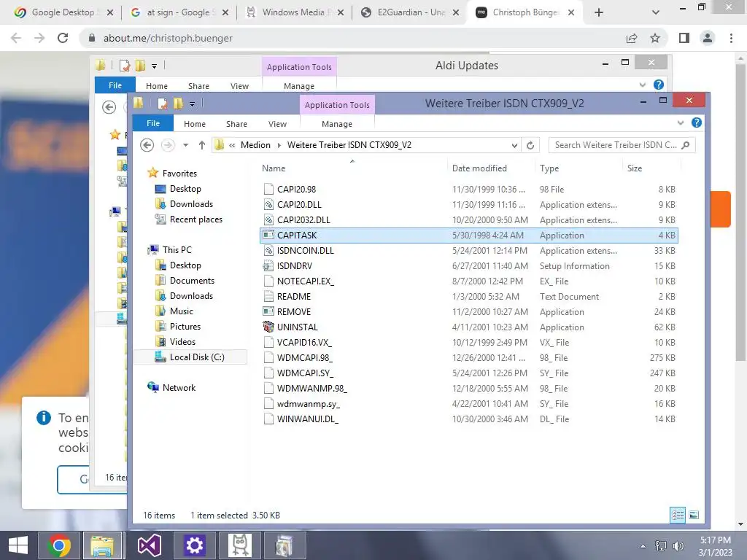Open Chrome tab search chevron
Viewport: 747px width, 560px height.
(656, 12)
